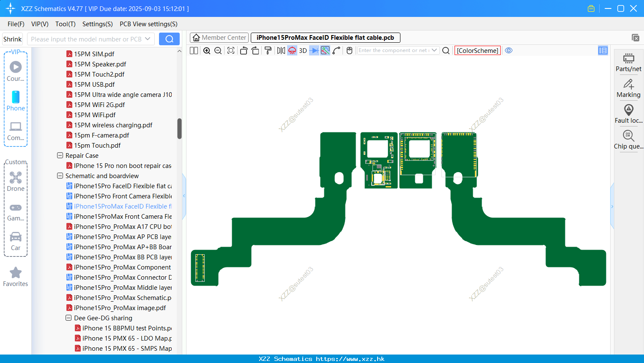Click the Shrink button
Screen dimensions: 644x363
(x=12, y=39)
